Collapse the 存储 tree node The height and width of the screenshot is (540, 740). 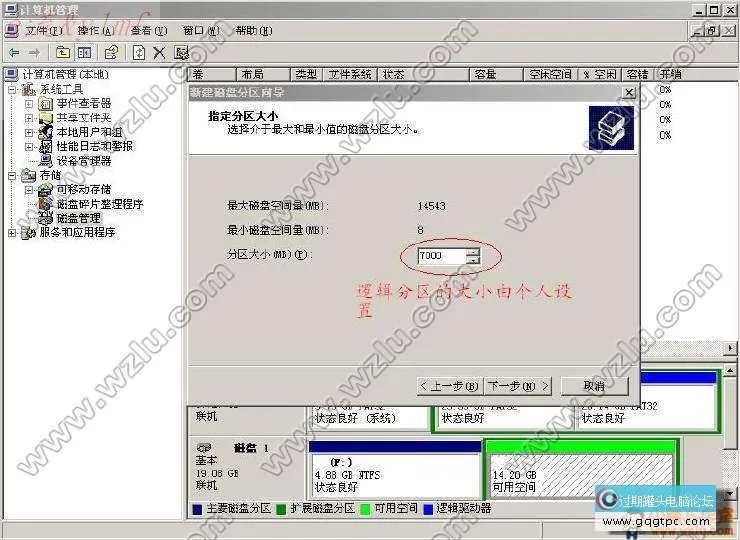[12, 176]
